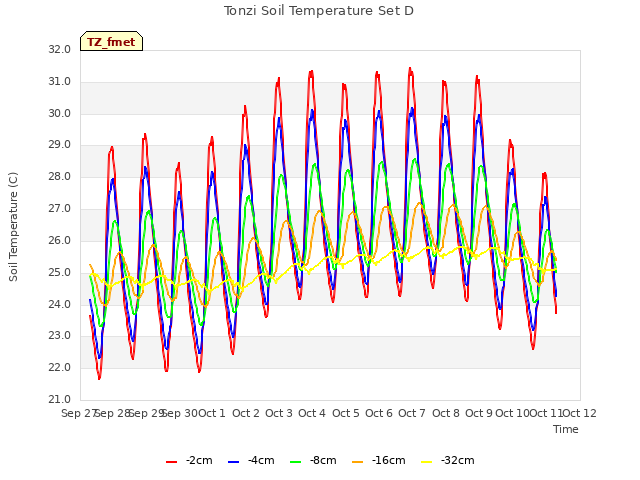Select the -4cm blue legend swatch

pyautogui.click(x=233, y=462)
